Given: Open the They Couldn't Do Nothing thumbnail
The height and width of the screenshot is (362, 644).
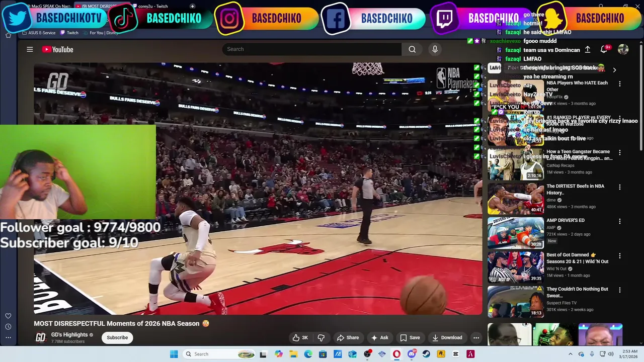Looking at the screenshot, I should 516,302.
